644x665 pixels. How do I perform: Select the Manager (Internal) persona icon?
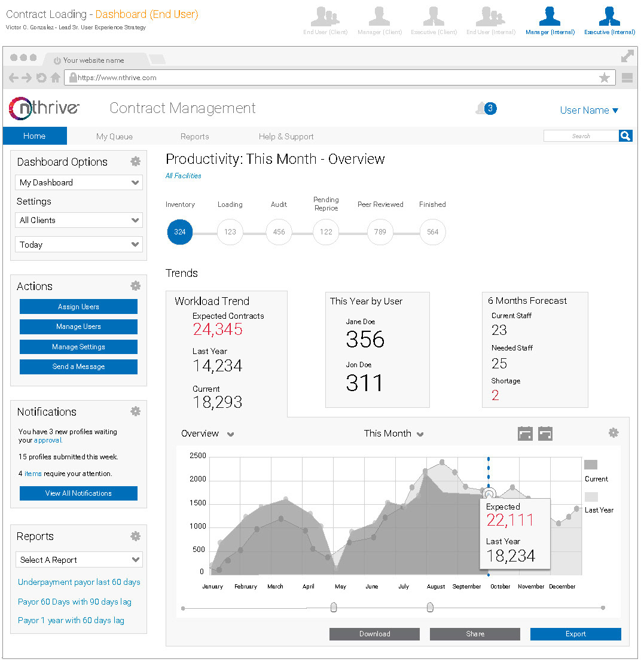point(550,17)
